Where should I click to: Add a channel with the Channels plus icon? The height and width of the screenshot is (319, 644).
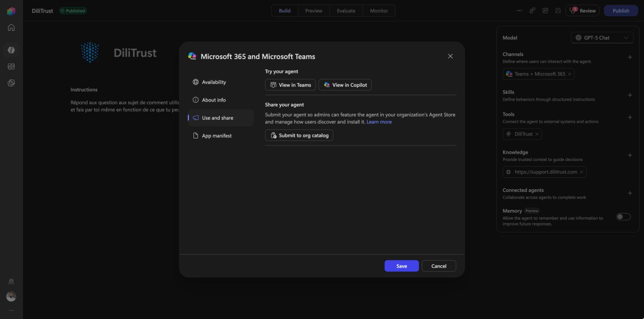(630, 57)
